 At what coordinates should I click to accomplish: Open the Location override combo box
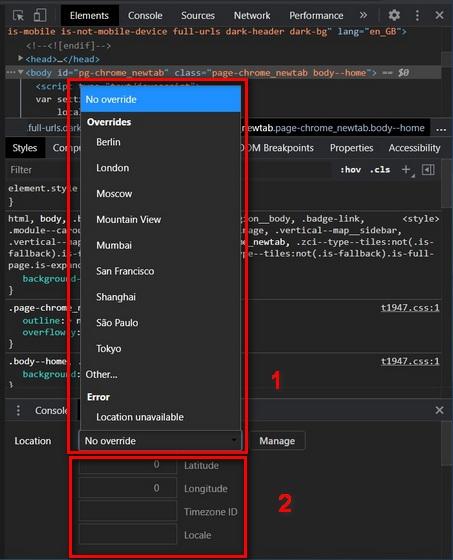(160, 441)
